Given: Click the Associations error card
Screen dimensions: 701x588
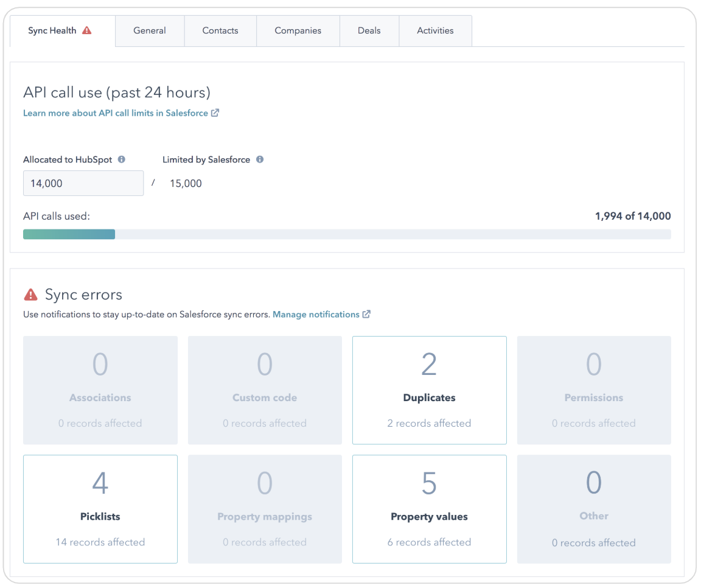Looking at the screenshot, I should click(x=100, y=390).
